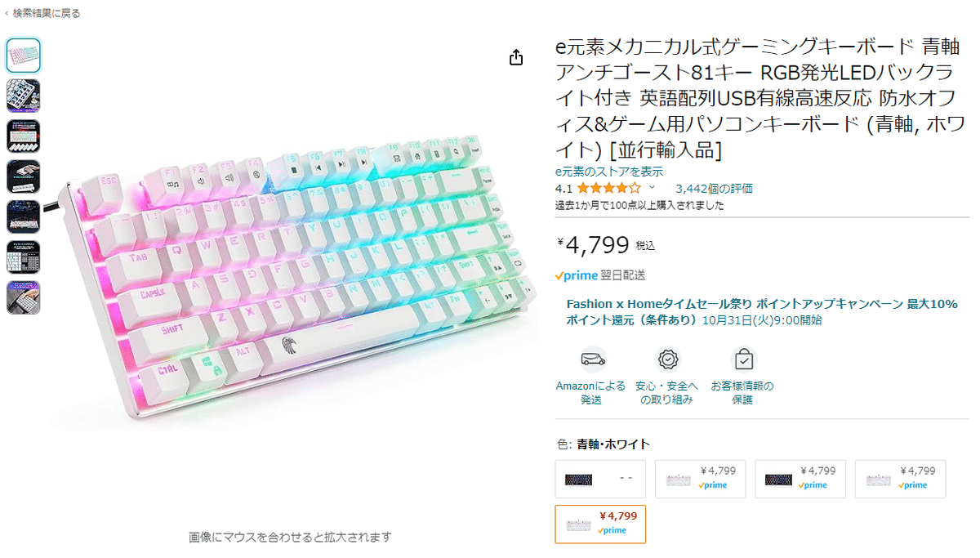Click the share icon above product image

coord(516,57)
